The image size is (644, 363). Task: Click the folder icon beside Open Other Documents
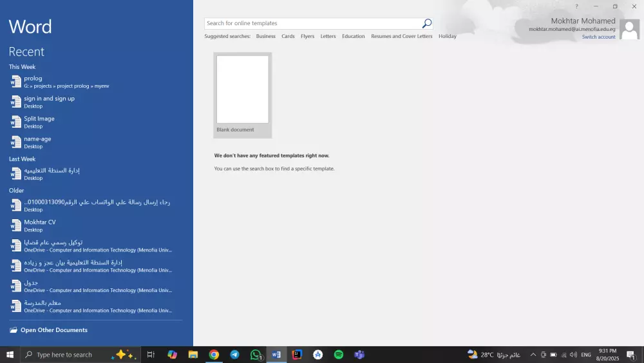coord(14,330)
